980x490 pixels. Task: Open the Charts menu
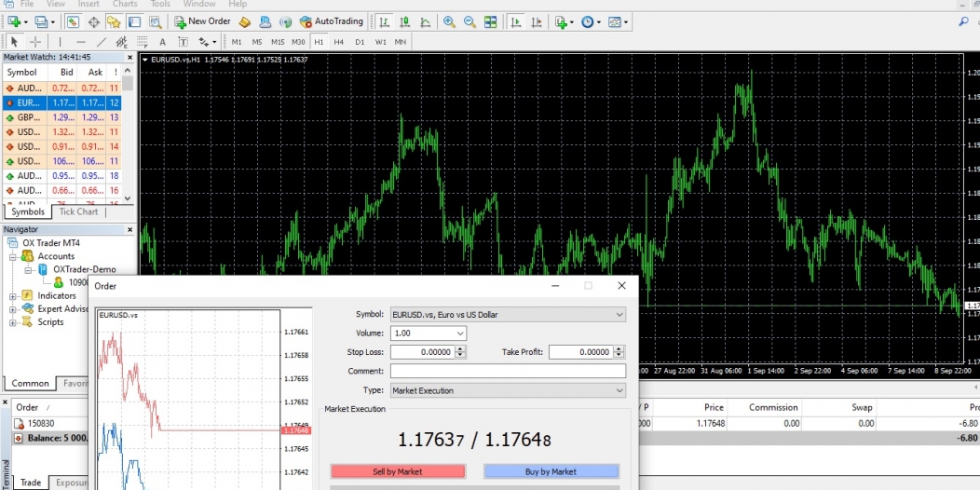[x=125, y=4]
